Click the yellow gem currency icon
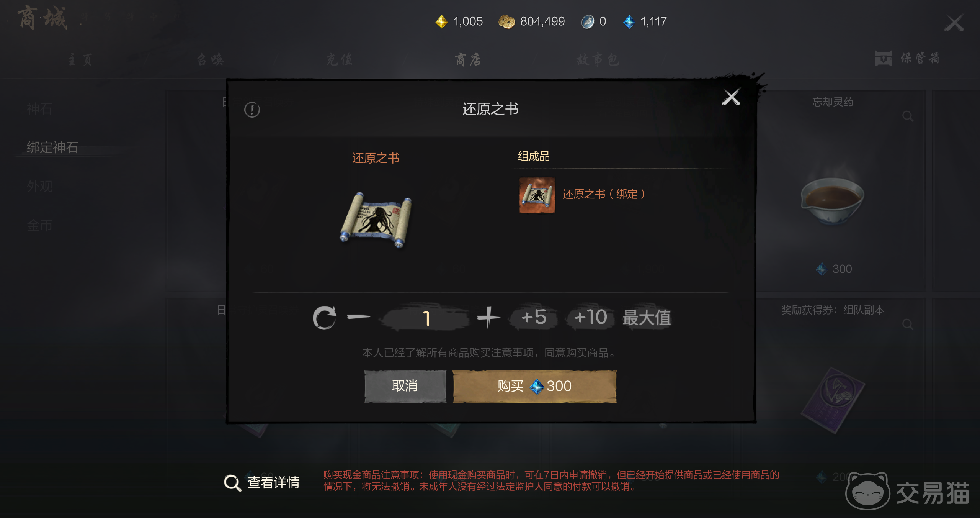Screen dimensions: 980x518 [441, 21]
